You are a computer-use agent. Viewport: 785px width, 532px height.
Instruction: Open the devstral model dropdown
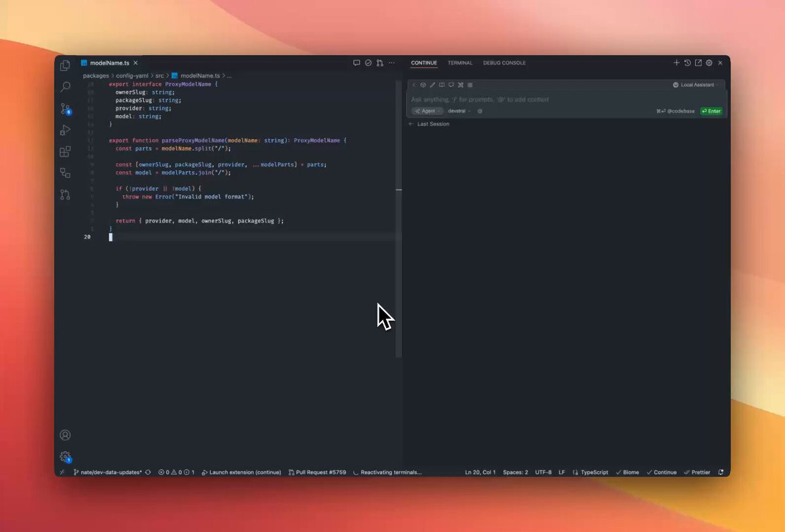click(459, 111)
